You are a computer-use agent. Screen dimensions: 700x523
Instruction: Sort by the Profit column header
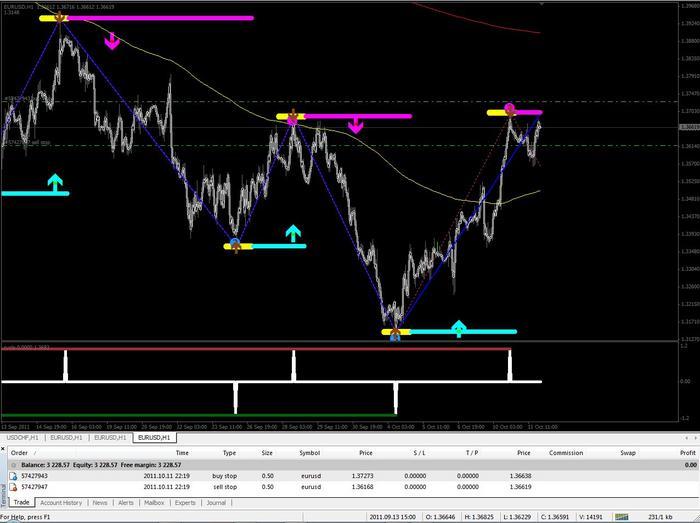[688, 453]
